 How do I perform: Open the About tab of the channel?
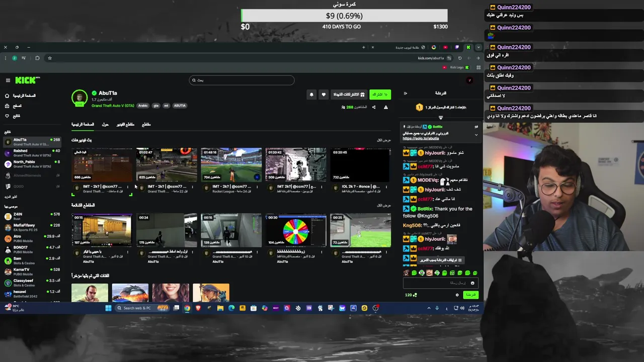click(x=105, y=124)
